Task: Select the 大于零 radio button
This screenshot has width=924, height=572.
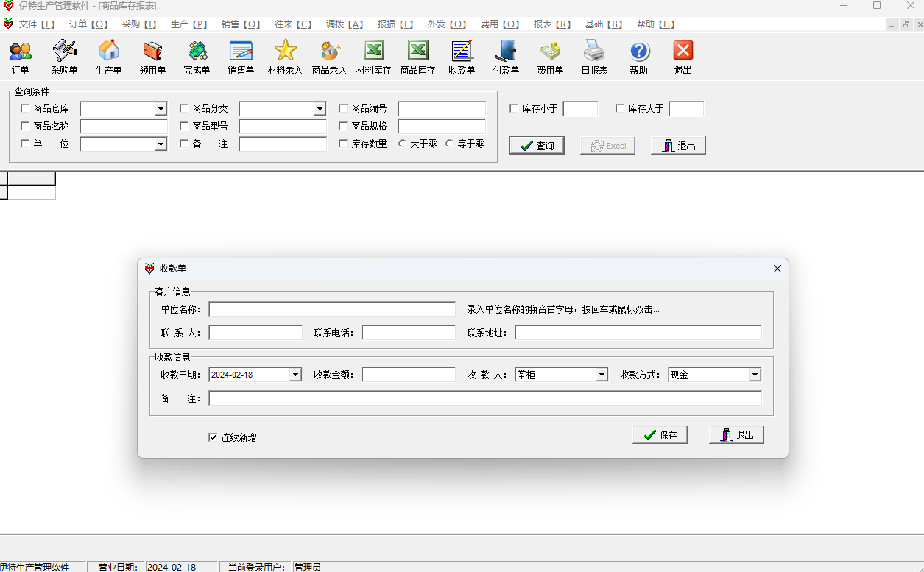Action: (403, 144)
